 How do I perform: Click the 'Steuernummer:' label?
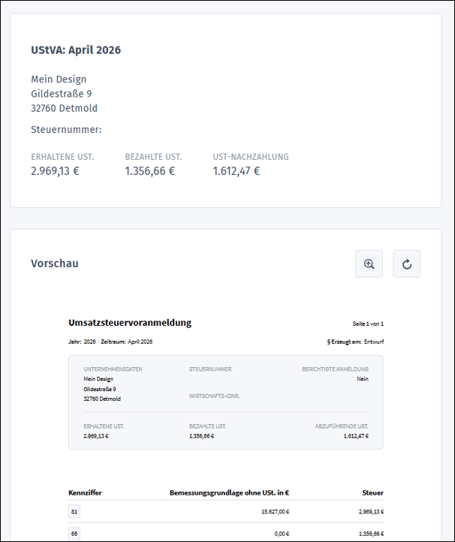click(x=66, y=130)
